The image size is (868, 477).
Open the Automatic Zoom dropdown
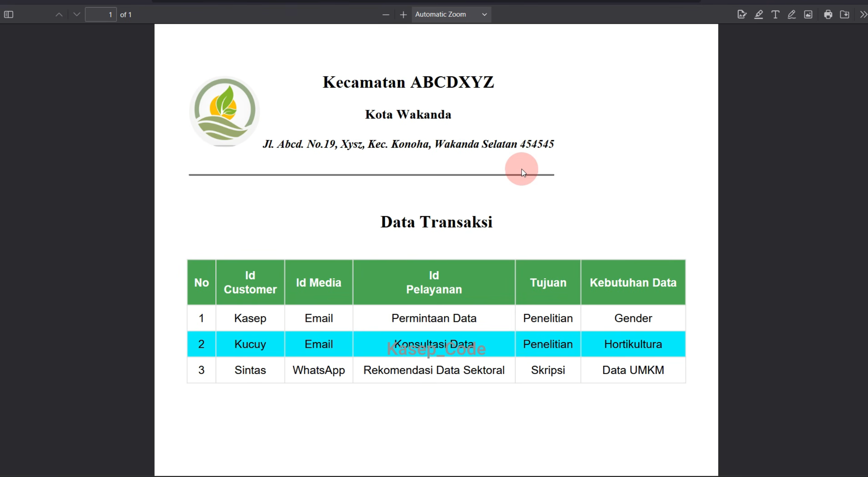(x=451, y=15)
